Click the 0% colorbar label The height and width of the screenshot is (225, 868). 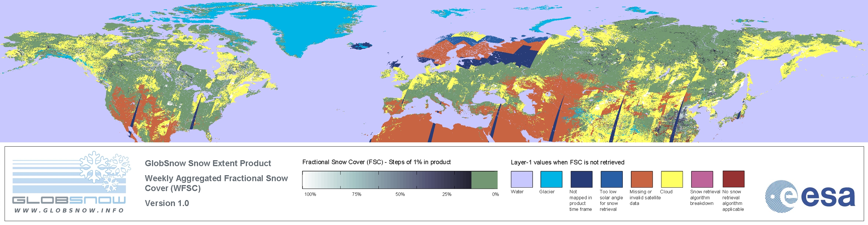click(495, 194)
